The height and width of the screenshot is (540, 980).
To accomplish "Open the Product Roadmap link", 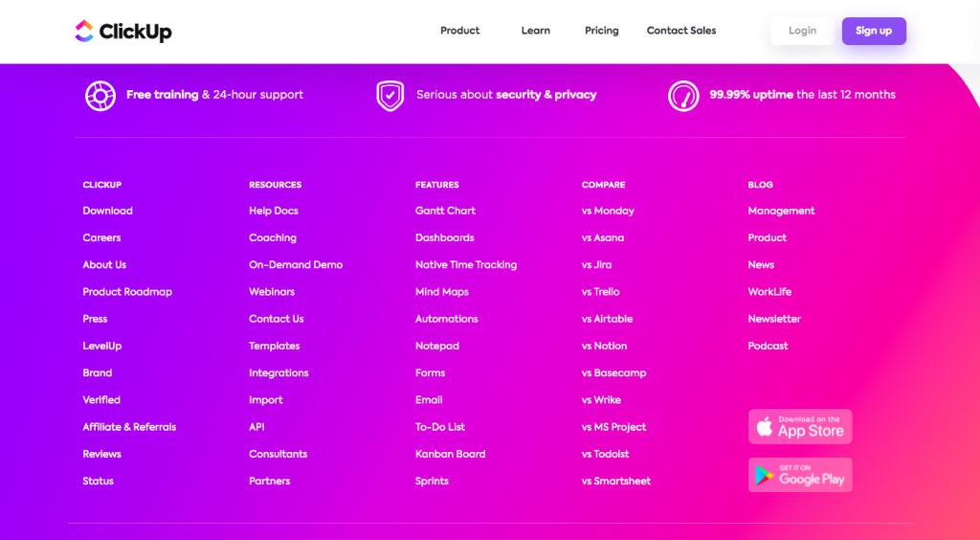I will (127, 292).
